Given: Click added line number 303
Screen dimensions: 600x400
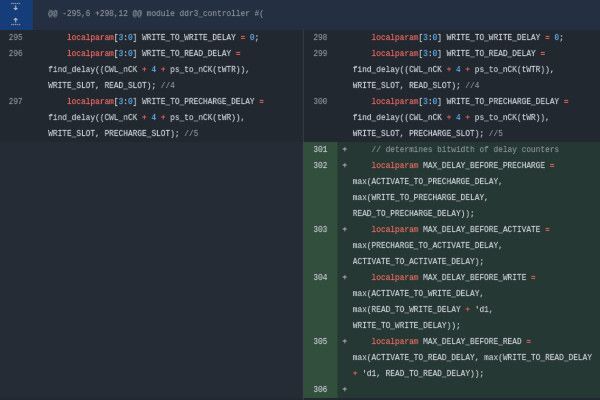Looking at the screenshot, I should [x=319, y=230].
